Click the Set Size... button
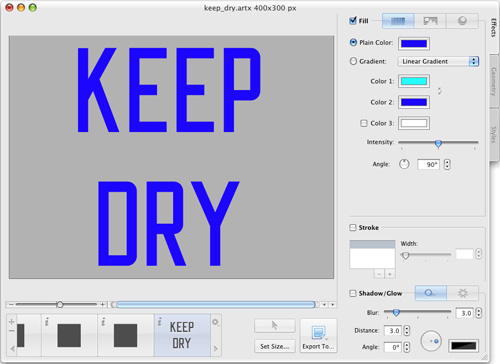 click(275, 346)
